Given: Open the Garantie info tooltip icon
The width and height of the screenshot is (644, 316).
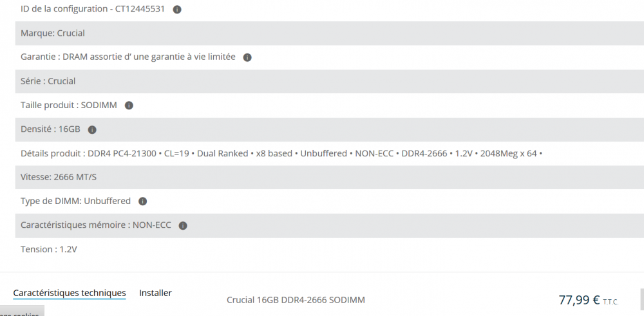Looking at the screenshot, I should tap(247, 57).
